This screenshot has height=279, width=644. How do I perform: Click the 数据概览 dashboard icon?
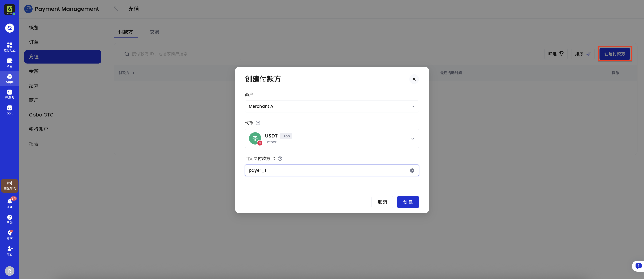point(10,47)
